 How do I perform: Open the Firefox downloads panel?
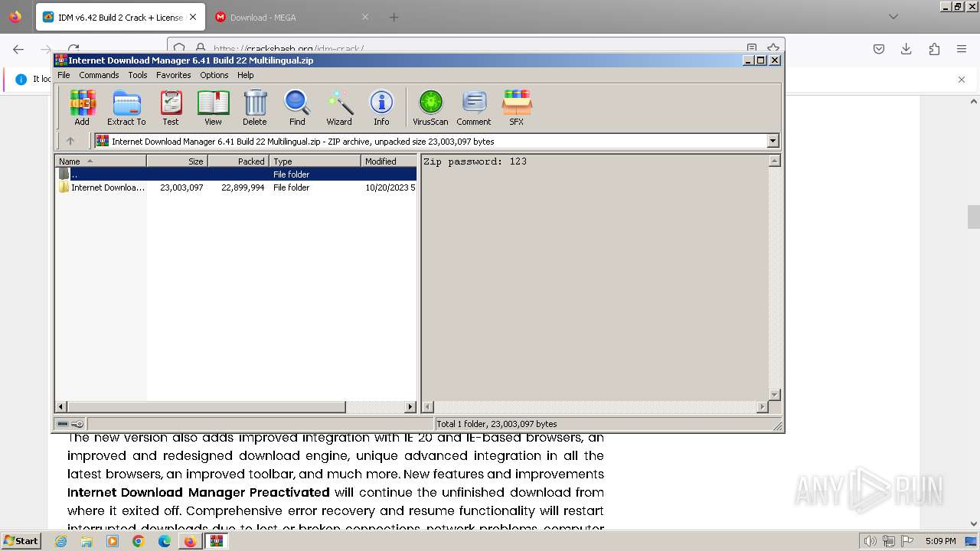click(906, 49)
